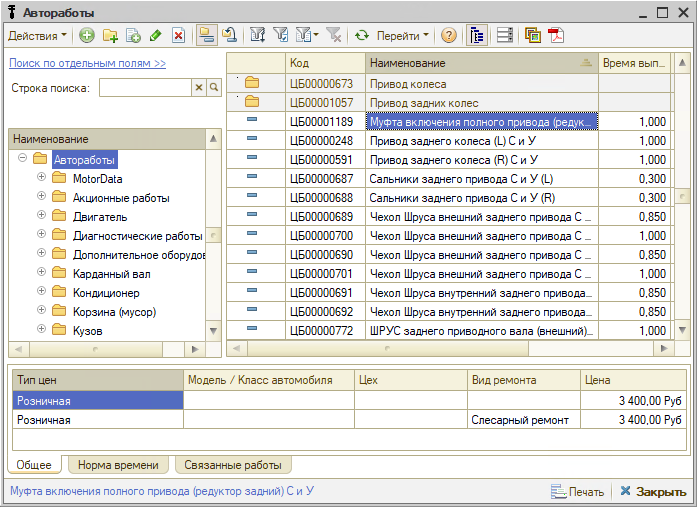
Task: Click the Refresh list icon
Action: click(x=362, y=35)
